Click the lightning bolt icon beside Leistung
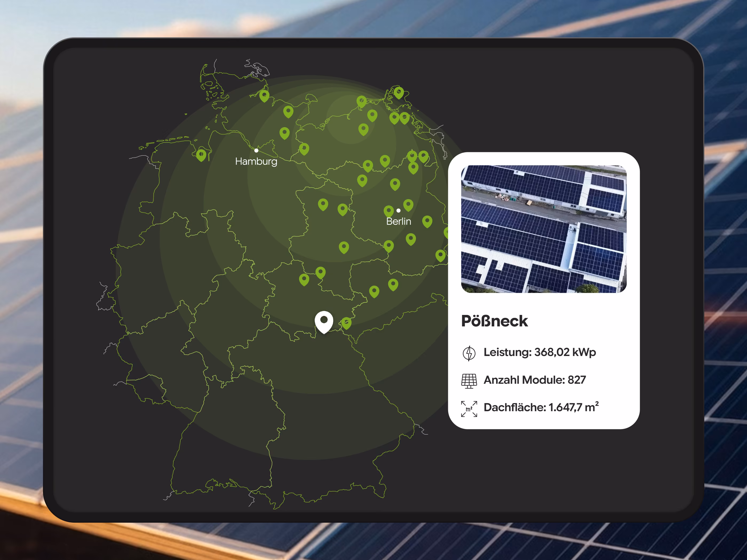The height and width of the screenshot is (560, 747). (469, 353)
